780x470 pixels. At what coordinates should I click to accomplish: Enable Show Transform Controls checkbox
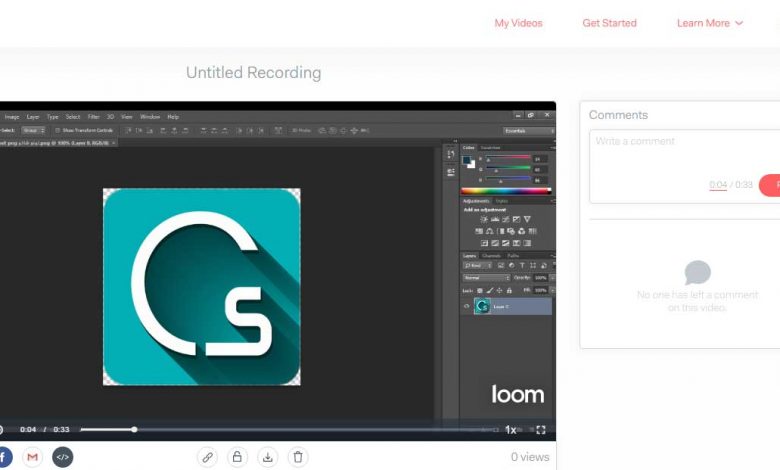(57, 130)
